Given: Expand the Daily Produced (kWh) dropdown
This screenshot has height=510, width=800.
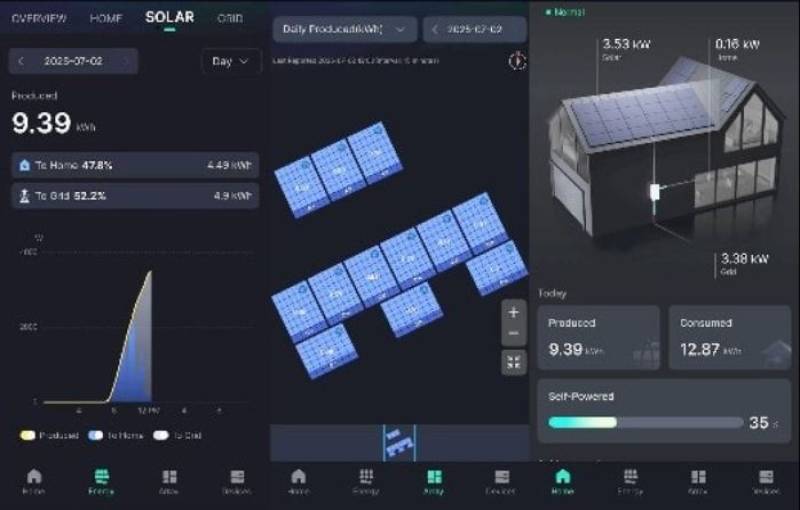Looking at the screenshot, I should click(345, 29).
